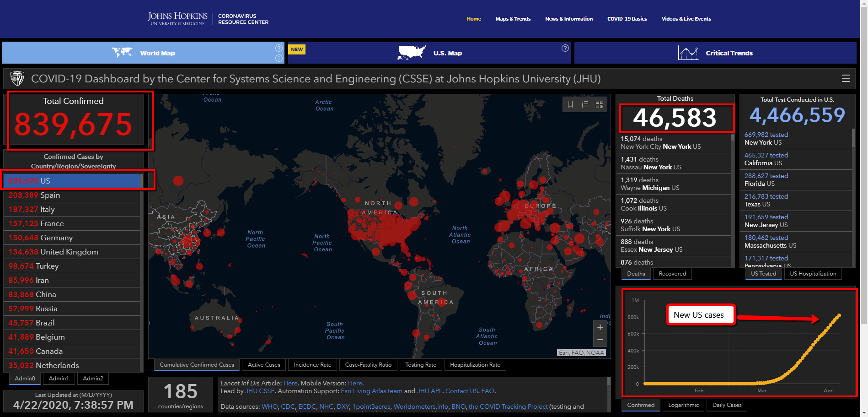Zoom in on the map with plus button

tap(600, 327)
